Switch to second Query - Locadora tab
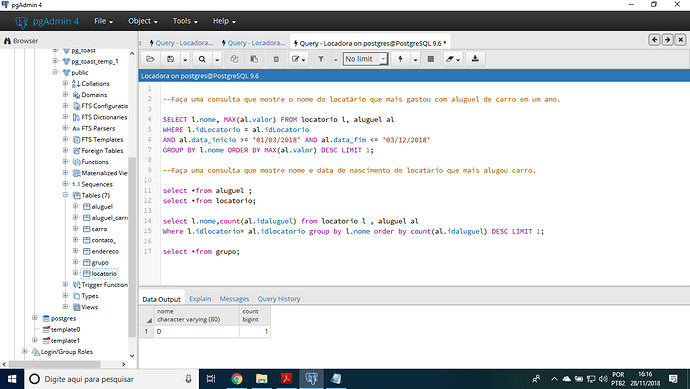The width and height of the screenshot is (690, 389). coord(253,43)
